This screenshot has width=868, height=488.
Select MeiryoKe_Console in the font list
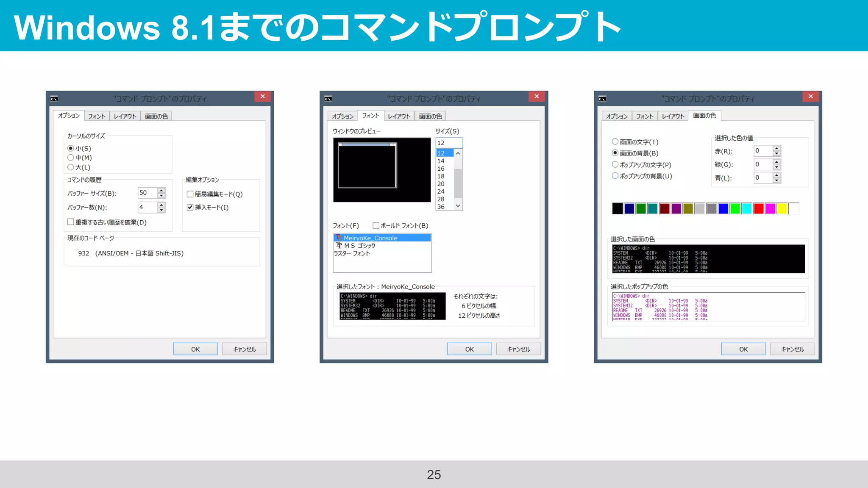tap(382, 238)
